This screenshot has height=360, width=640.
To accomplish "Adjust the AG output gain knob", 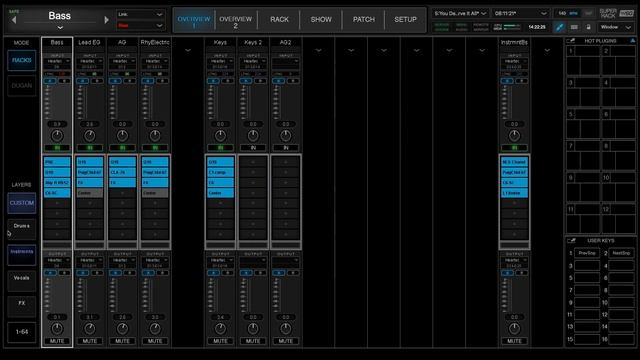I will [122, 329].
